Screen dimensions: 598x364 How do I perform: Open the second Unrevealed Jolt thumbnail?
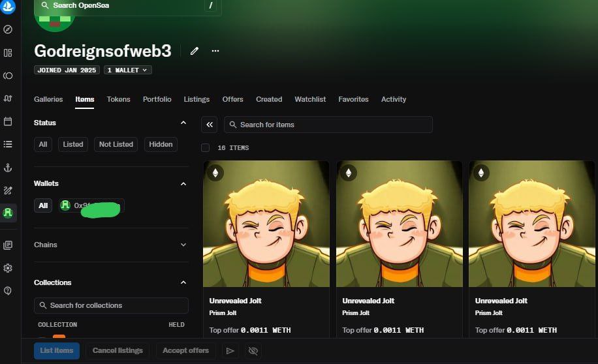[x=400, y=224]
